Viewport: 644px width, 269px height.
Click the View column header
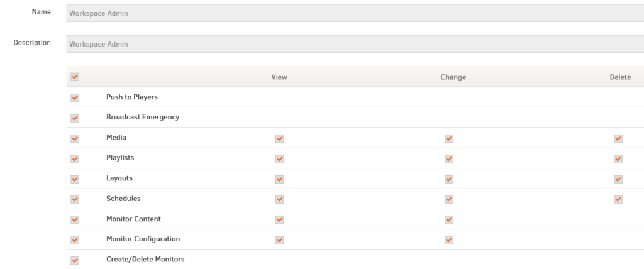279,77
